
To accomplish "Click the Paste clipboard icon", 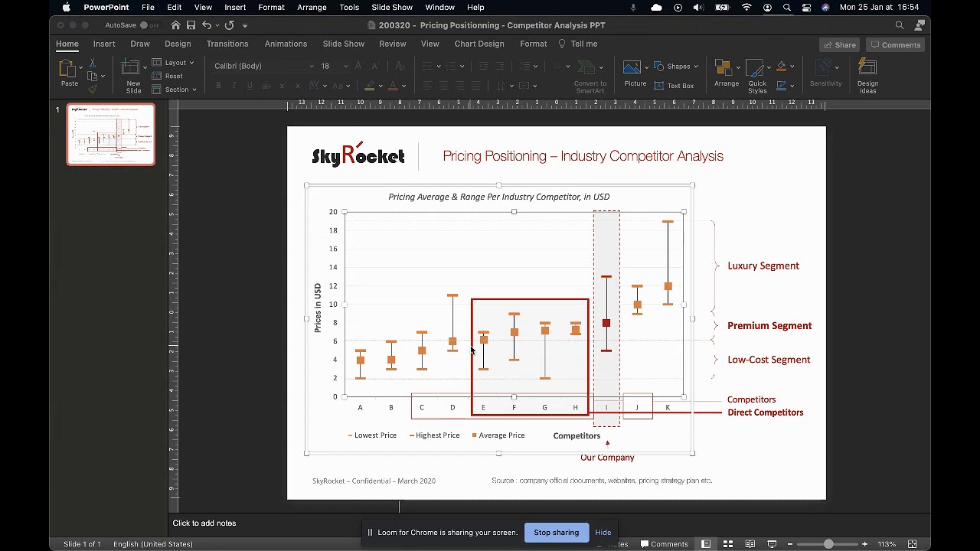I will (69, 70).
